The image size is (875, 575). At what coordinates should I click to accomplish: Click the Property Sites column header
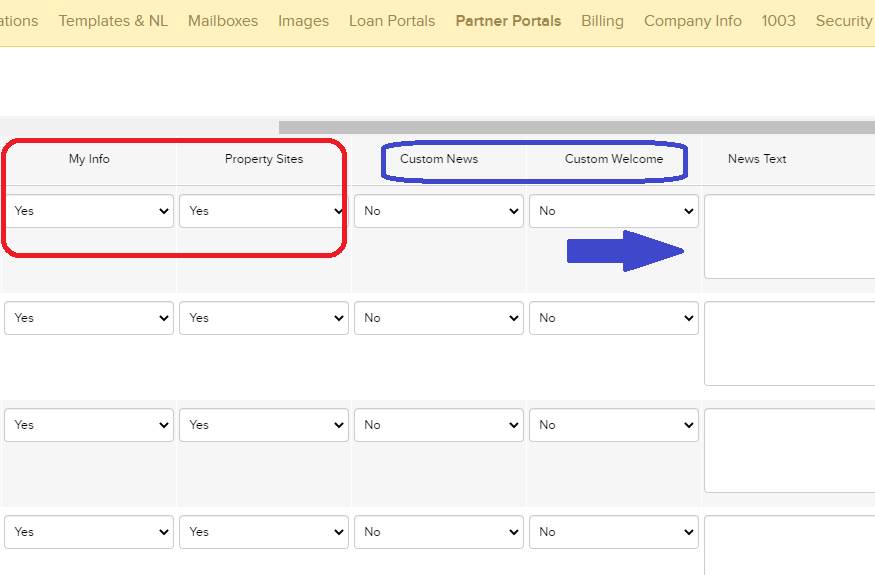click(x=264, y=159)
